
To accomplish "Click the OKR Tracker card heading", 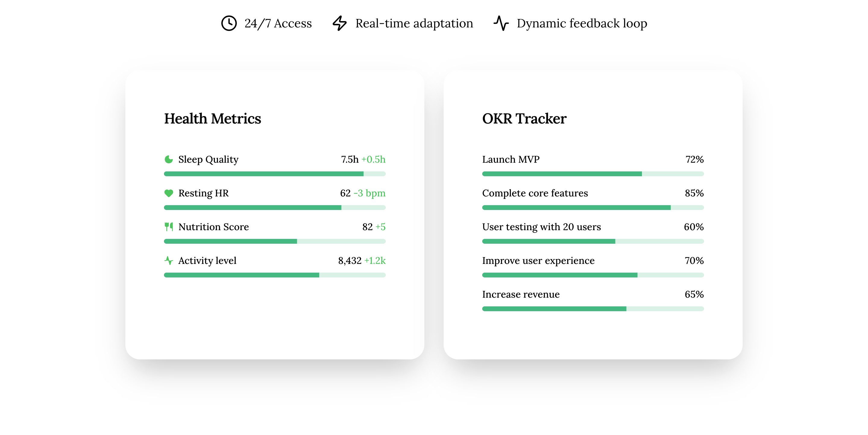I will (524, 119).
